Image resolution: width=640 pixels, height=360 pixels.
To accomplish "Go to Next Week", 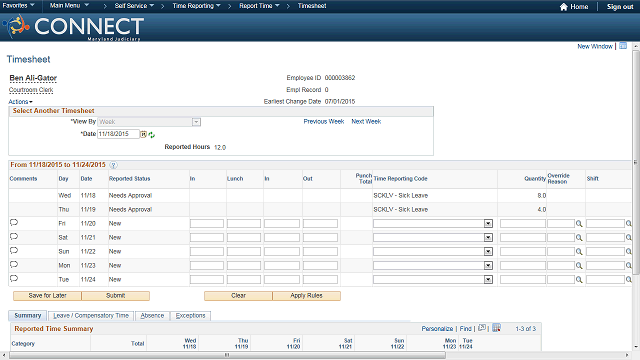I will 366,122.
